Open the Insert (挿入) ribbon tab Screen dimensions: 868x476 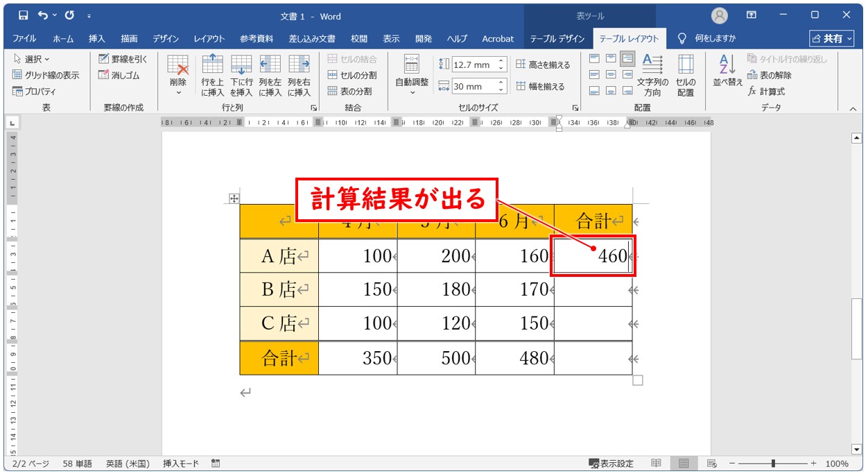(97, 39)
